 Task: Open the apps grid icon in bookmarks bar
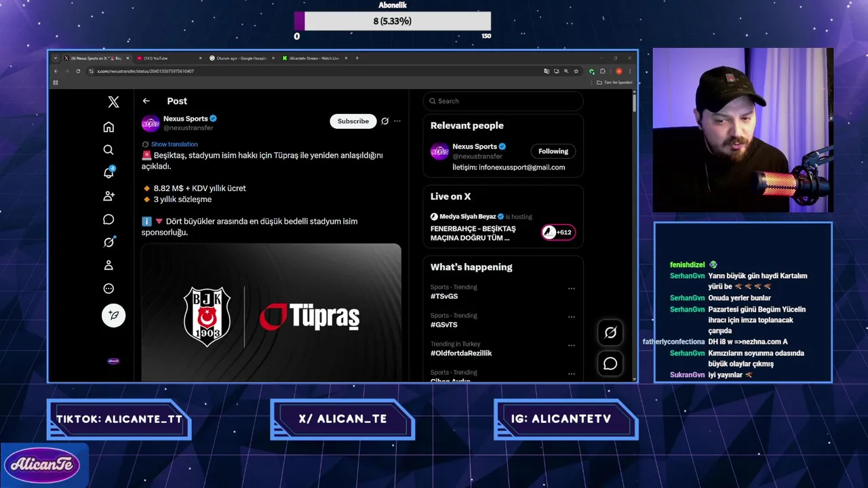pos(56,83)
